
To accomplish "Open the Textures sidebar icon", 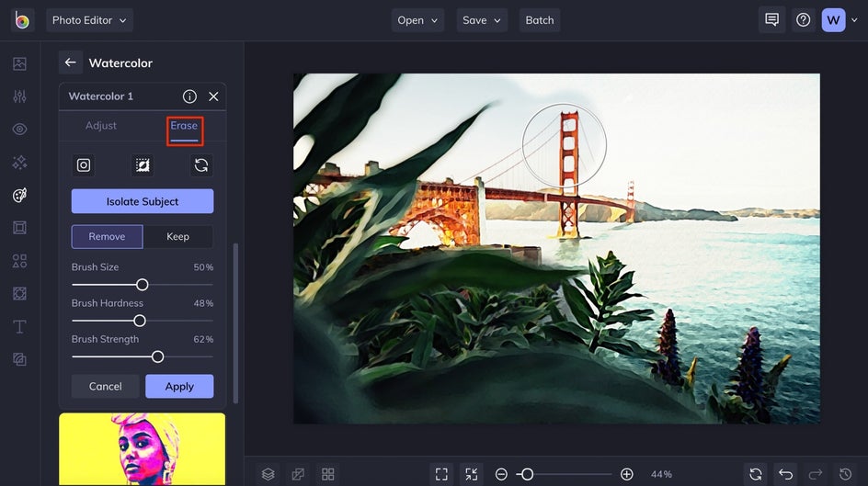I will click(19, 359).
